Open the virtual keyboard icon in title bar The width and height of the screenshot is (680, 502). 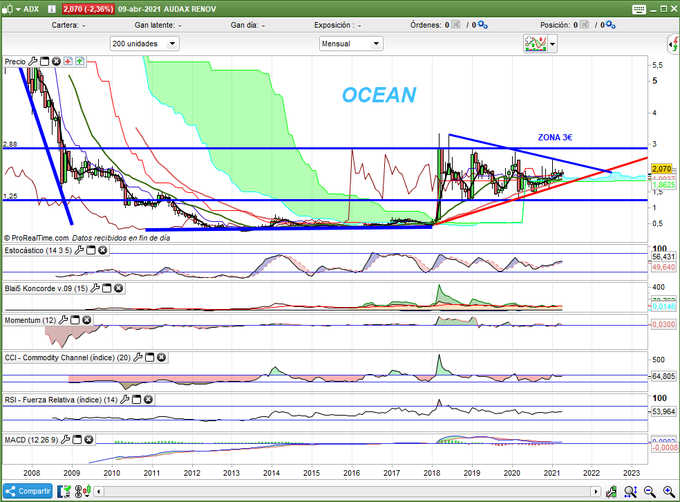point(639,9)
